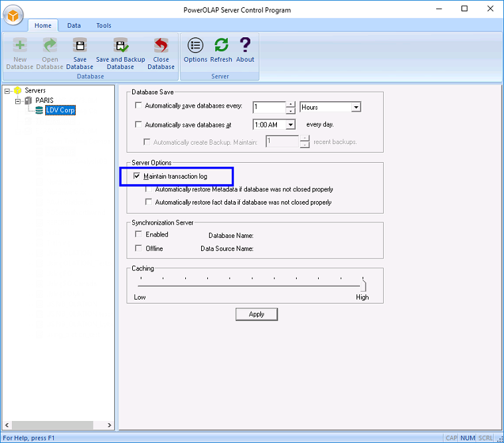This screenshot has width=504, height=443.
Task: Switch to the Data ribbon tab
Action: (x=74, y=26)
